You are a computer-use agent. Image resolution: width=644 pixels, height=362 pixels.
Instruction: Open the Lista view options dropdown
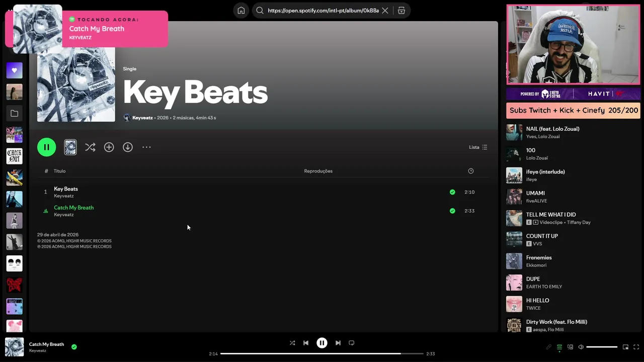point(478,147)
